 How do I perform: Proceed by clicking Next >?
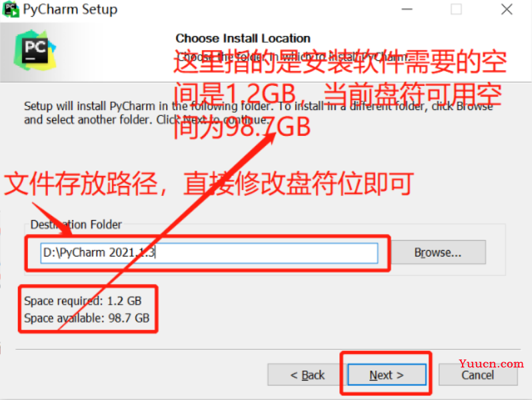(x=387, y=375)
